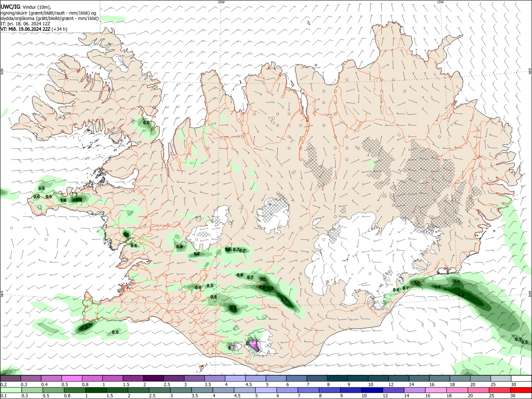Select the darkest purple 2 to 2.5 snow swatch
Screen dimensions: 532x399
click(153, 379)
